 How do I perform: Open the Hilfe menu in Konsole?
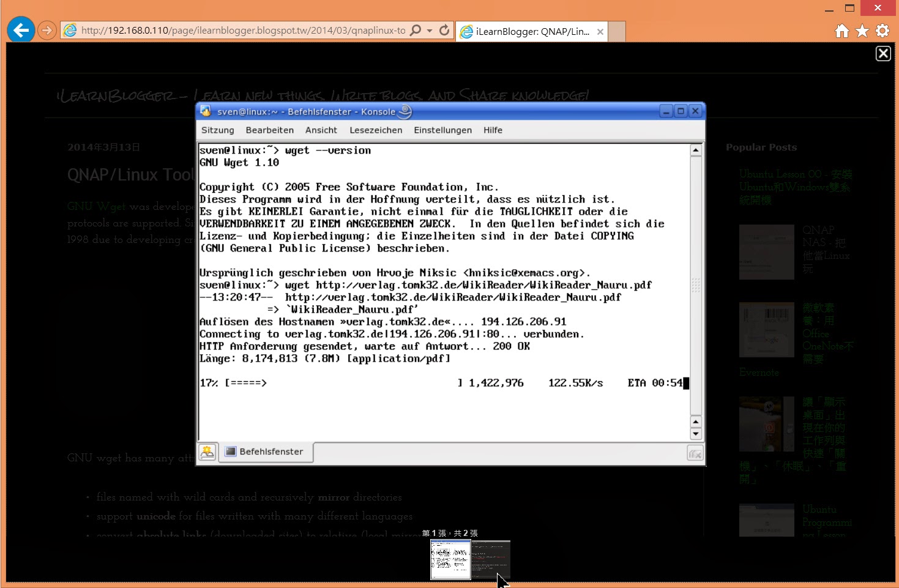pyautogui.click(x=493, y=130)
